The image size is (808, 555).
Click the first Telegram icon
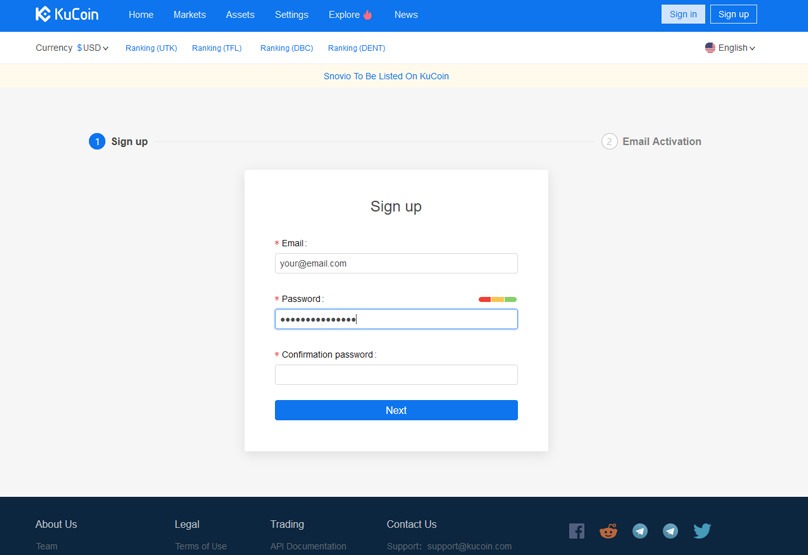coord(640,531)
